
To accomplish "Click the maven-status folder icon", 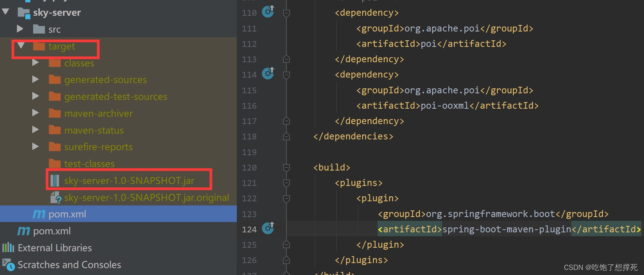I will [x=55, y=130].
